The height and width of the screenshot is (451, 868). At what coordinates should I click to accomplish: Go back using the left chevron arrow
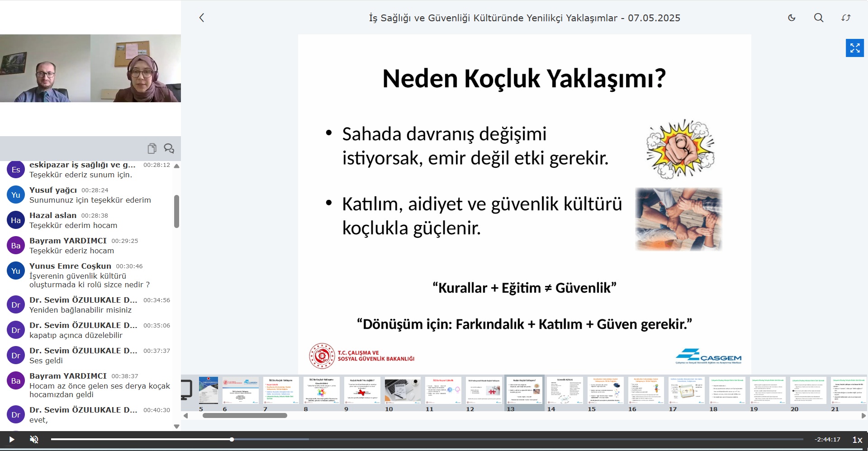[202, 18]
